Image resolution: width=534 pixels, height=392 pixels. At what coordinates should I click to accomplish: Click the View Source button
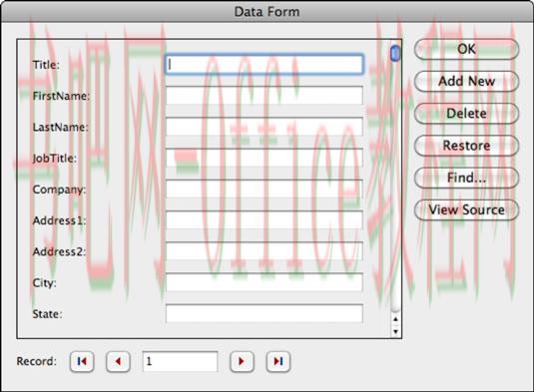click(466, 209)
